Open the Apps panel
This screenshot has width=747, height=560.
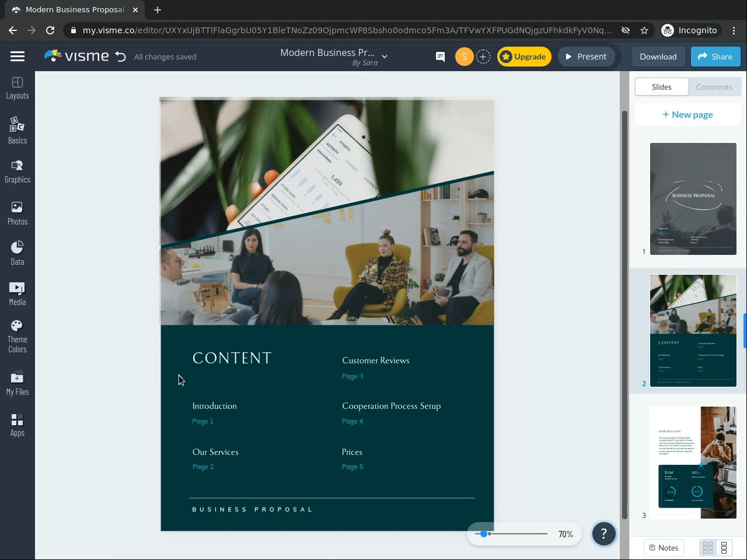[x=18, y=425]
